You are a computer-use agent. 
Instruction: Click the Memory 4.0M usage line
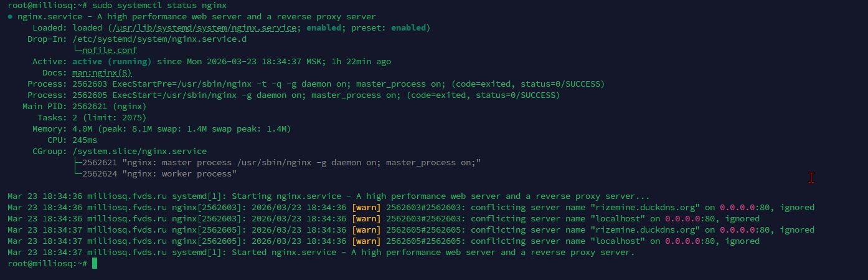tap(181, 129)
